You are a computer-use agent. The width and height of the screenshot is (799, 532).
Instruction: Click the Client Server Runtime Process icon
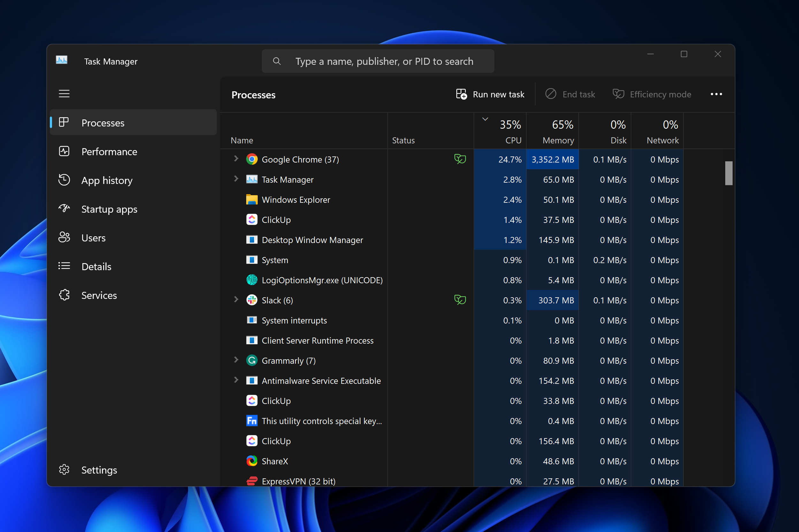(x=252, y=340)
